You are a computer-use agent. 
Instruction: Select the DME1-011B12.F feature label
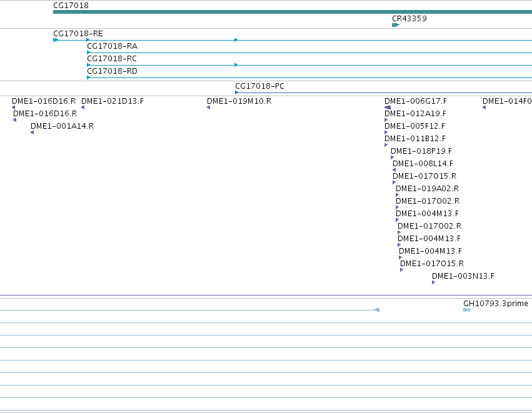[x=415, y=139]
